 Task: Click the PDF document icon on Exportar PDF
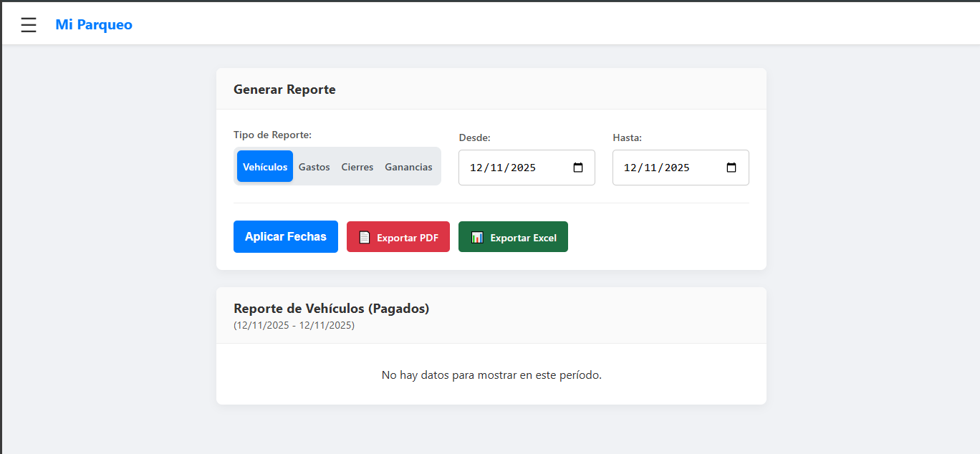coord(365,236)
